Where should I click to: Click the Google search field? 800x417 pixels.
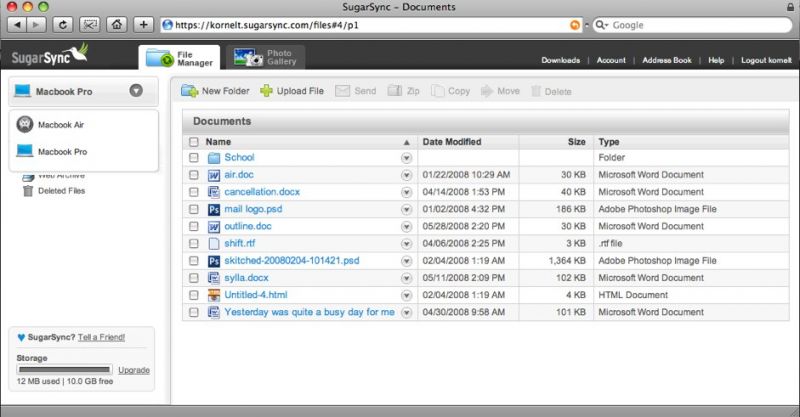pos(692,25)
